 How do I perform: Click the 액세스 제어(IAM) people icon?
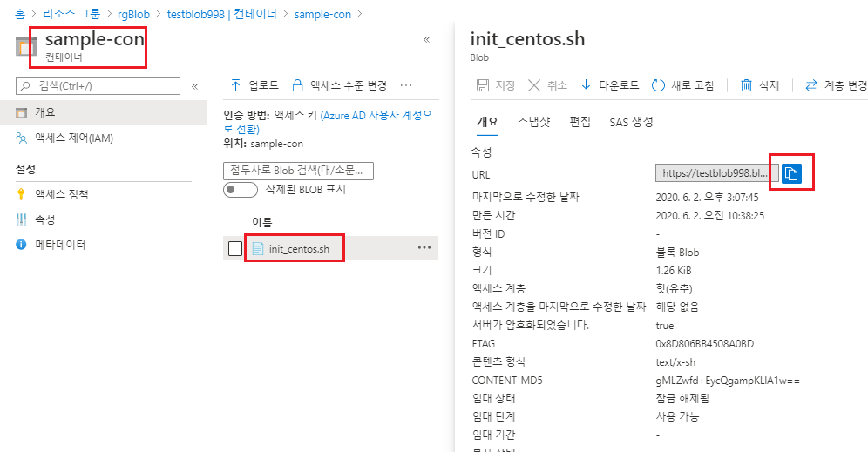click(x=21, y=138)
